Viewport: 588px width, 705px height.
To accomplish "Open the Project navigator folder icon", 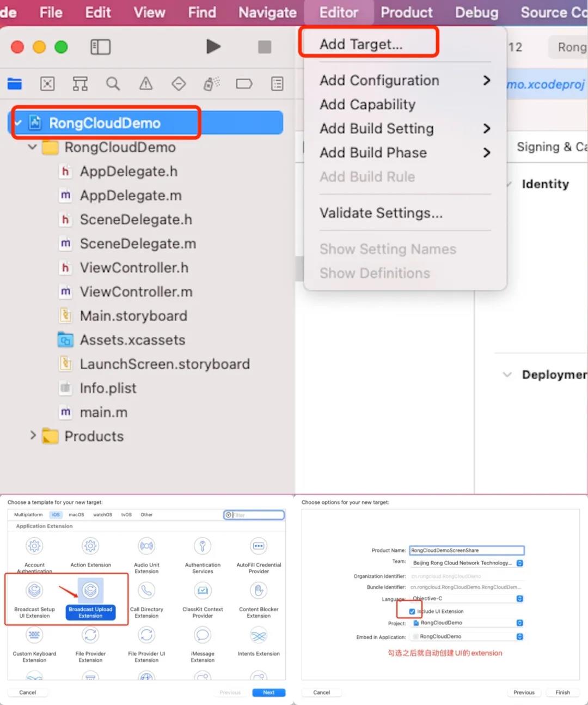I will point(15,83).
